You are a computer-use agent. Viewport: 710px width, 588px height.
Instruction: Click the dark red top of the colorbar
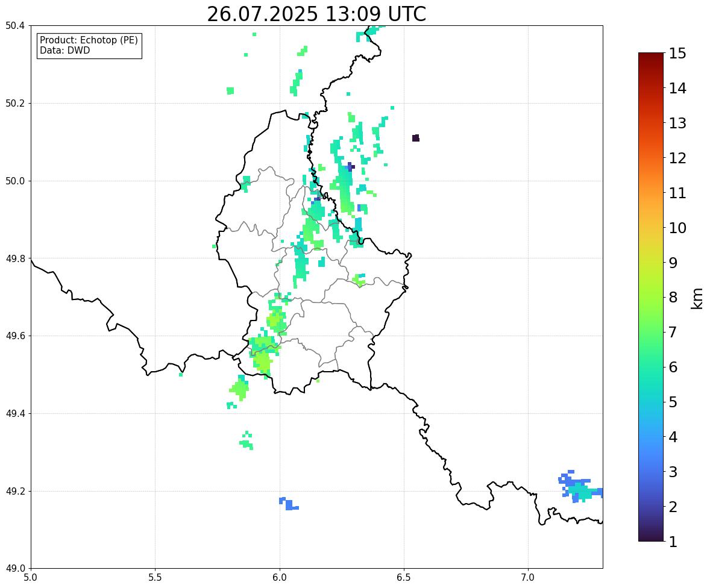tap(651, 57)
